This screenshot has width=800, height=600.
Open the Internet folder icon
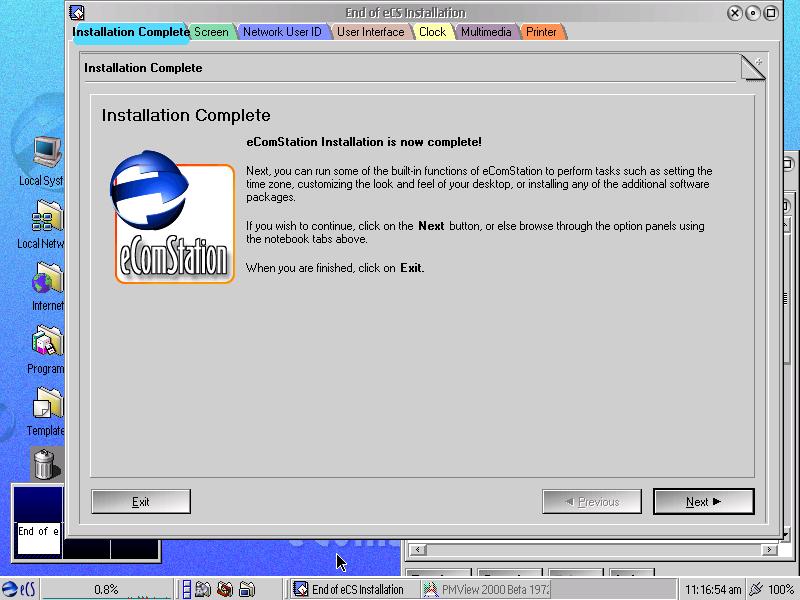[x=47, y=278]
